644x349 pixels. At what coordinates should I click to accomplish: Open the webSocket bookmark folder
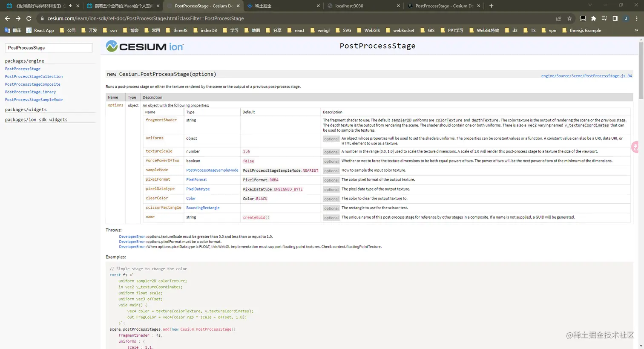click(400, 30)
